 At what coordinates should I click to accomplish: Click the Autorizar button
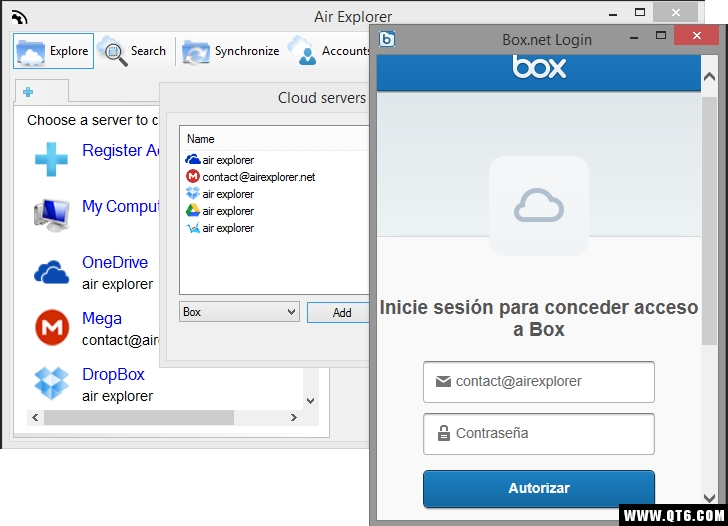(539, 488)
